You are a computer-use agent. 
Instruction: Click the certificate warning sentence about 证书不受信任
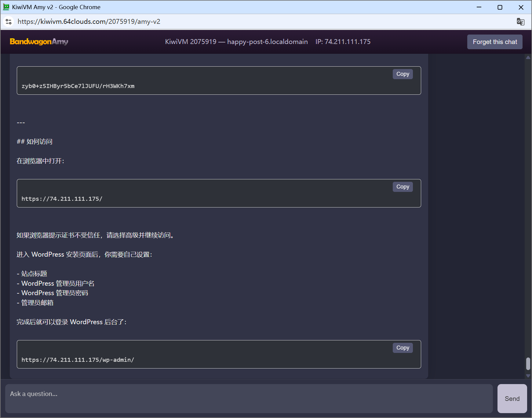click(96, 235)
